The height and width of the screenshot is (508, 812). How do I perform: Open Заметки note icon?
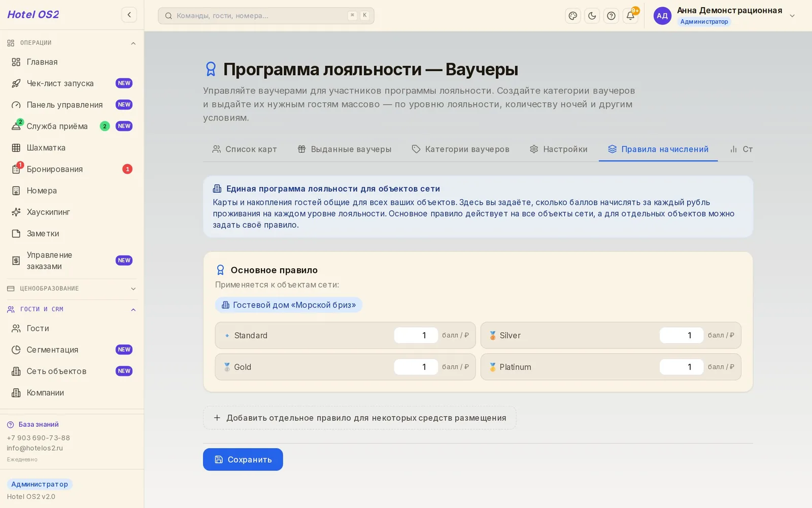pos(16,234)
